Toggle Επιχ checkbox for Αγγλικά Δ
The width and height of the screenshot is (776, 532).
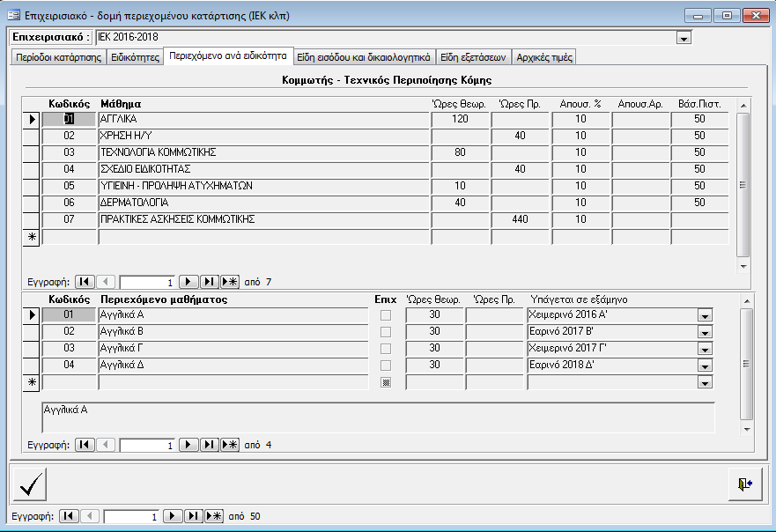[385, 366]
